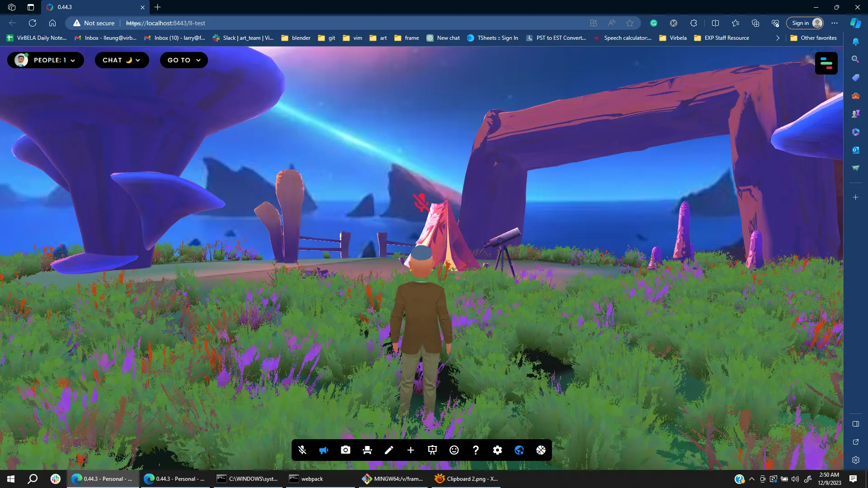The image size is (868, 488).
Task: Toggle the blue globe filter icon
Action: 519,450
